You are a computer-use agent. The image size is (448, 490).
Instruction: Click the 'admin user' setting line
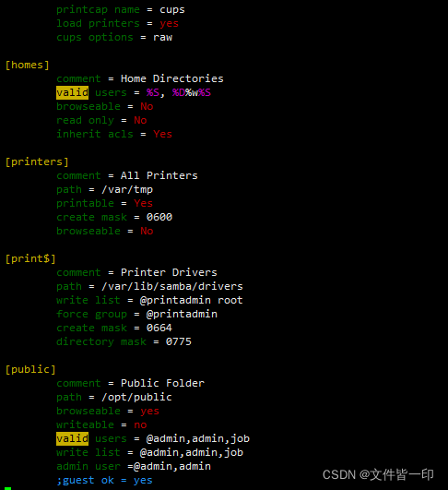coord(134,466)
